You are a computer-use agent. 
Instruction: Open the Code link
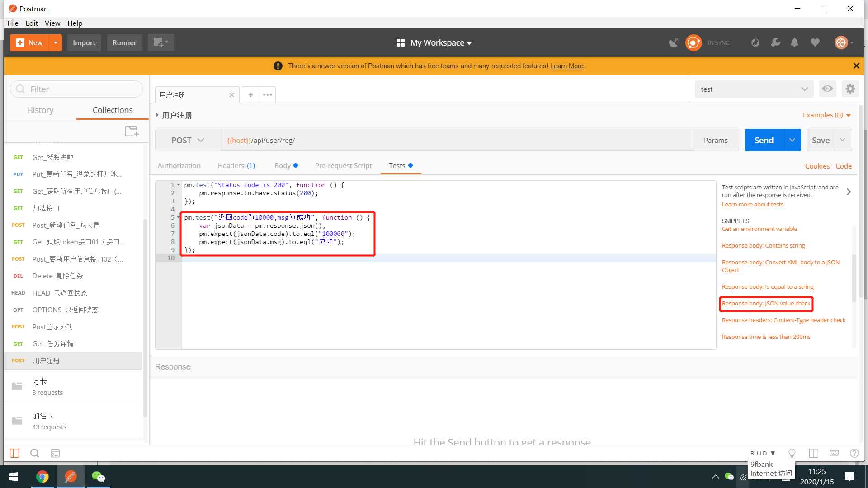(x=844, y=166)
